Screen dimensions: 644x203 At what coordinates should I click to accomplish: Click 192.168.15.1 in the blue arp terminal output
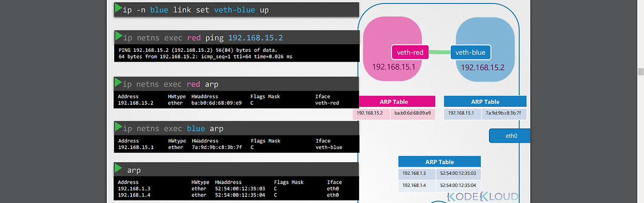(136, 147)
